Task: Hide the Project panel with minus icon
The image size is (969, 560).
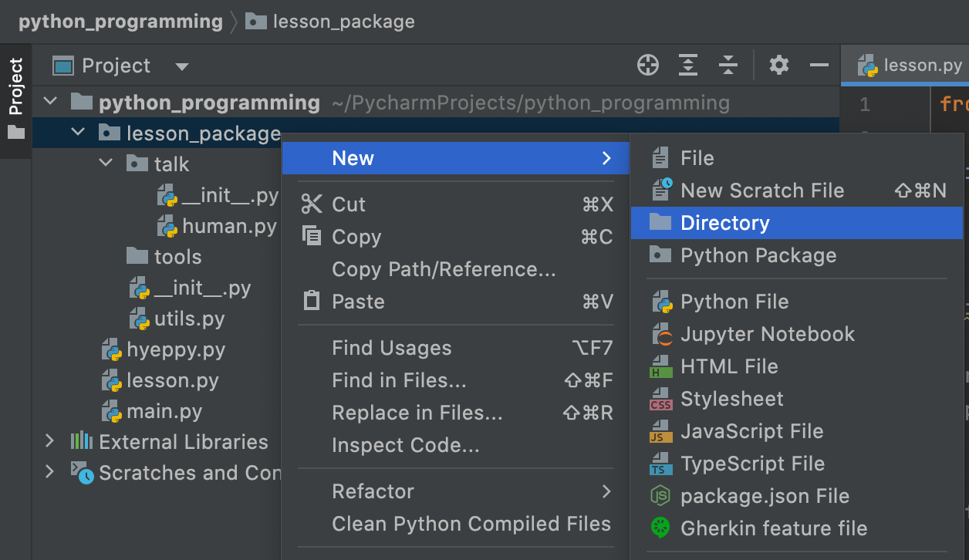Action: (819, 66)
